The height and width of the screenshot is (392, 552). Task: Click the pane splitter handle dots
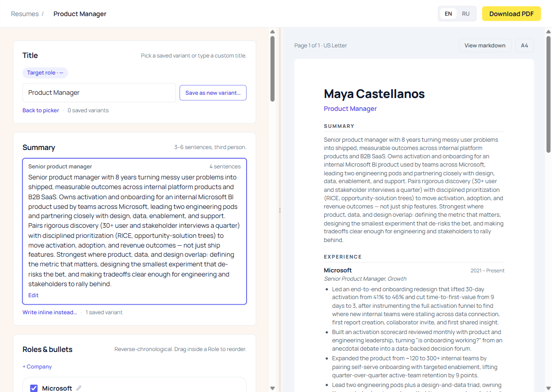(x=280, y=210)
